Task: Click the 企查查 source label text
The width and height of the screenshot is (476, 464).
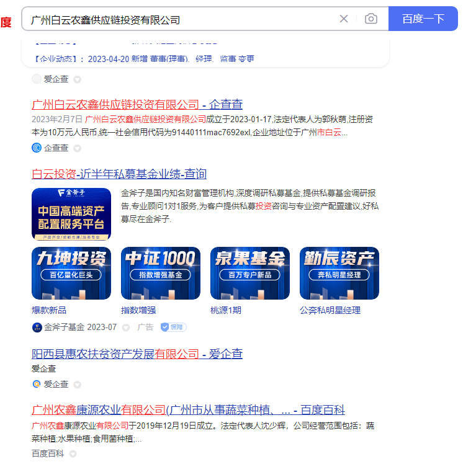Action: (56, 148)
